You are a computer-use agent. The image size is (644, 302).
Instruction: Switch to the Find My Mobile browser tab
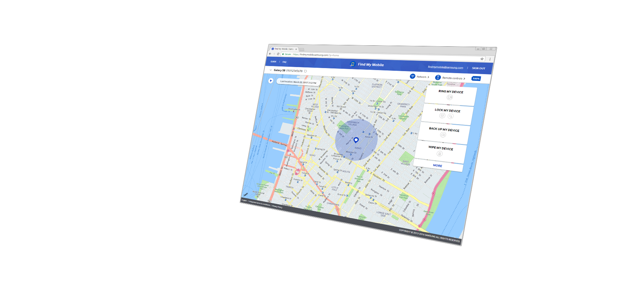point(284,49)
